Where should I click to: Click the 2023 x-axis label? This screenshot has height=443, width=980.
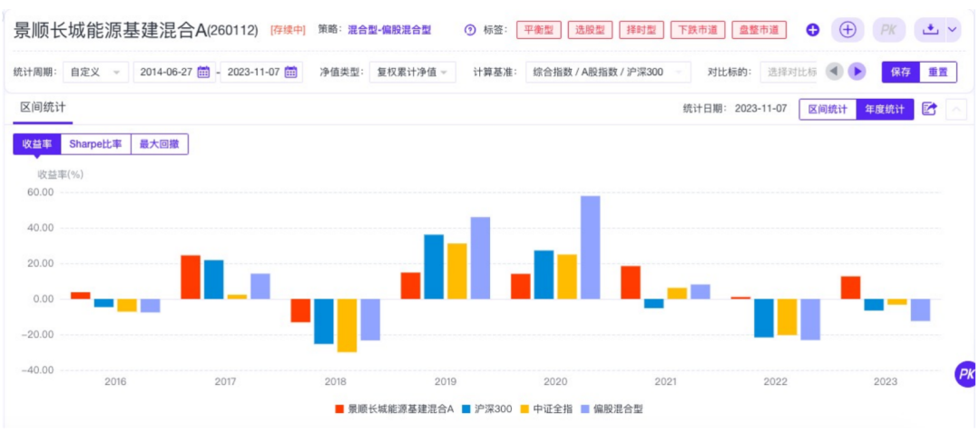click(x=885, y=381)
